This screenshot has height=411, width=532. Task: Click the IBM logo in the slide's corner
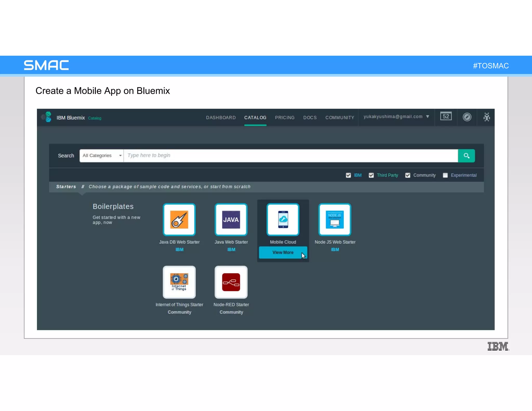click(498, 346)
